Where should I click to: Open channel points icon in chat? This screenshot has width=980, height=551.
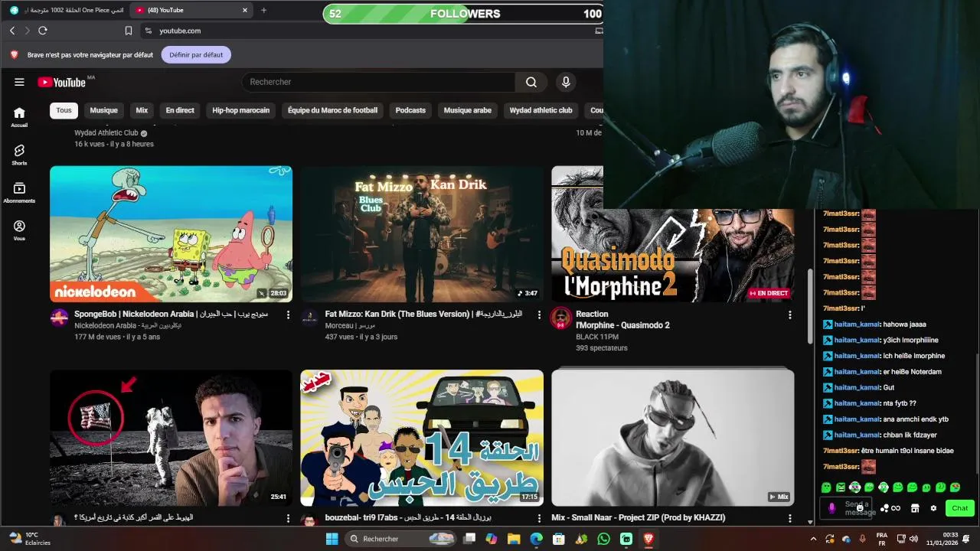point(889,508)
